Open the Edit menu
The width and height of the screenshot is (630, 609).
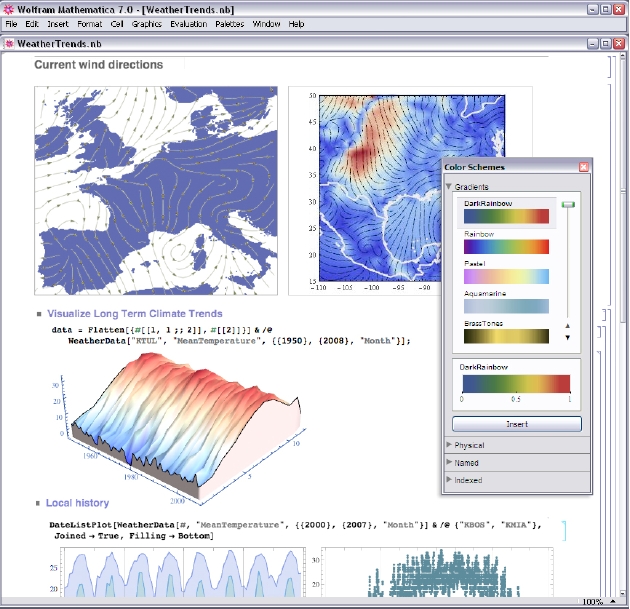pos(32,24)
